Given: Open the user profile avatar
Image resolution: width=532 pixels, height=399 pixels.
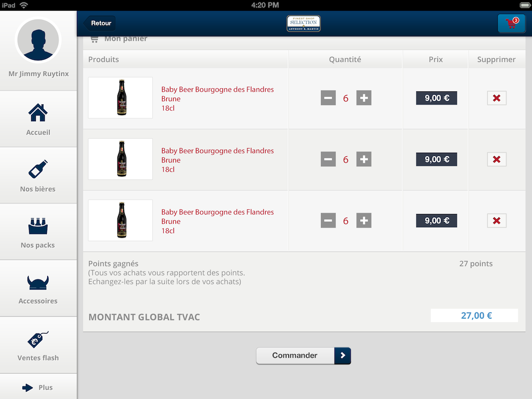Looking at the screenshot, I should (x=38, y=40).
